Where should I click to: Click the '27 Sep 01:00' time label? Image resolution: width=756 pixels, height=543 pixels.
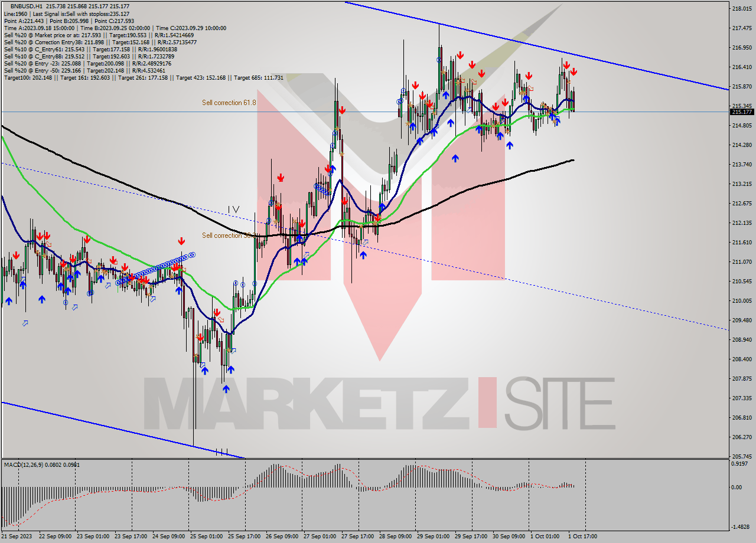(321, 537)
